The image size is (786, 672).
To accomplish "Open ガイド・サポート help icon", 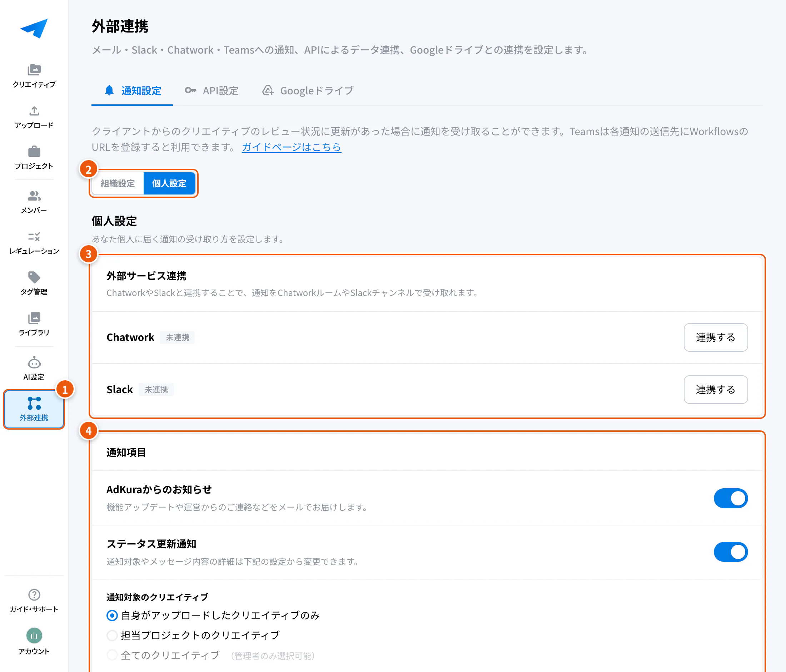I will point(34,594).
